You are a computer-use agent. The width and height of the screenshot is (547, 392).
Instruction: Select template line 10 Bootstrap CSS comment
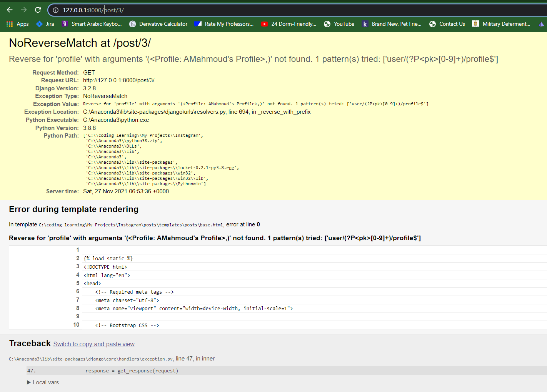coord(127,326)
